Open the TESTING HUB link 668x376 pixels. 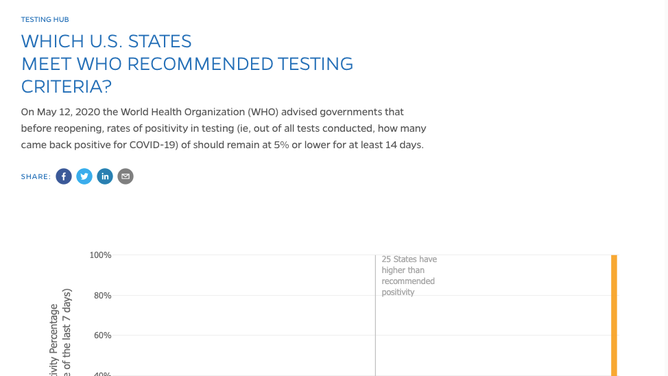[x=45, y=20]
